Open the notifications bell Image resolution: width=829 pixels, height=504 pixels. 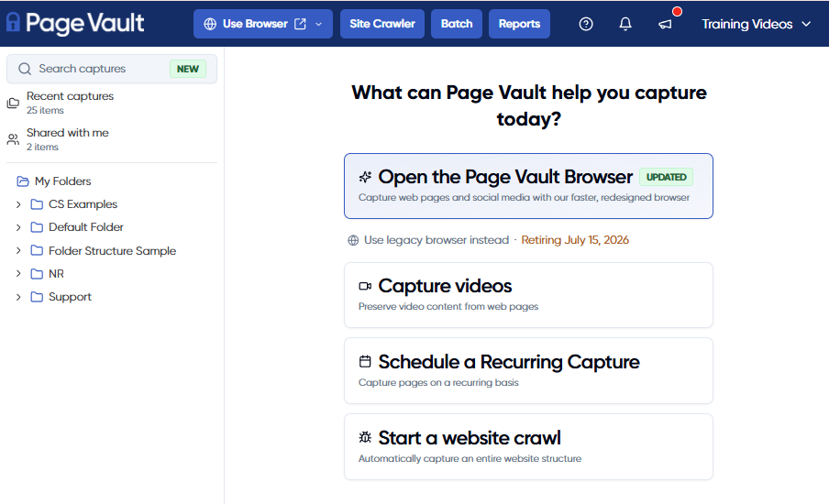(x=625, y=24)
